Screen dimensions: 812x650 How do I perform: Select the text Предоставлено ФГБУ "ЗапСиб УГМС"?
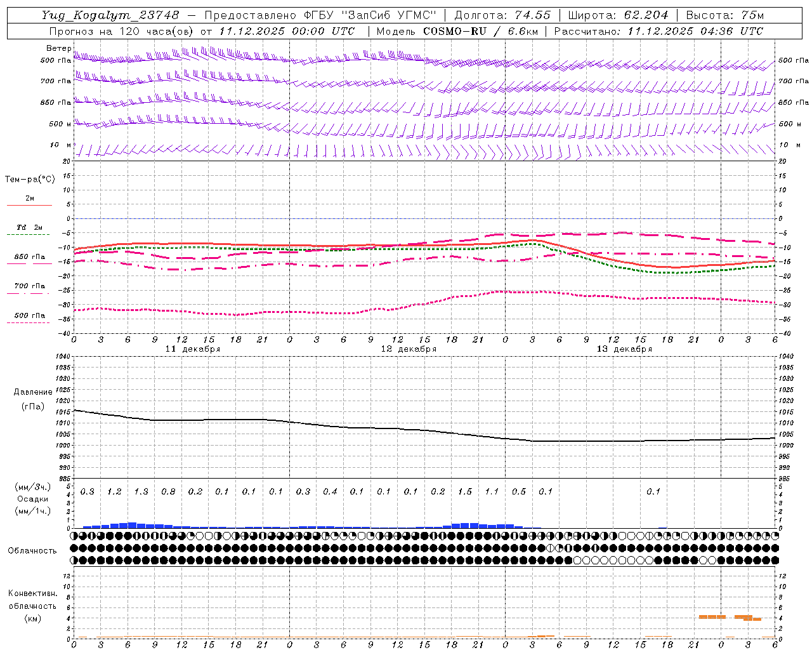321,15
